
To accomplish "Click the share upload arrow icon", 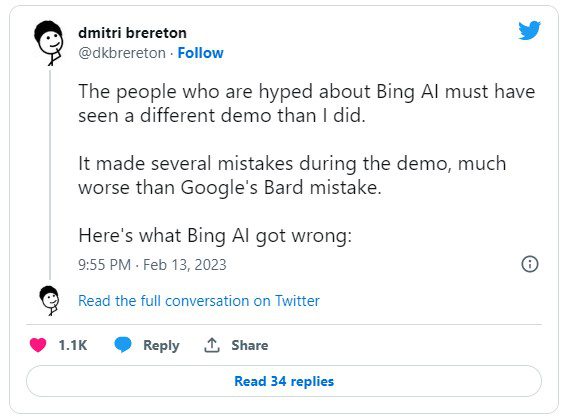I will 212,345.
